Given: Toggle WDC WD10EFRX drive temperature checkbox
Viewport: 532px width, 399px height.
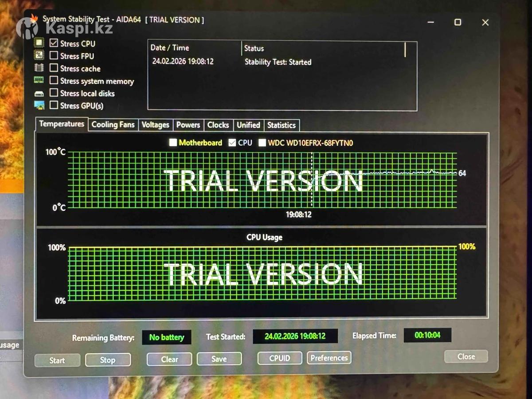Looking at the screenshot, I should (x=262, y=143).
